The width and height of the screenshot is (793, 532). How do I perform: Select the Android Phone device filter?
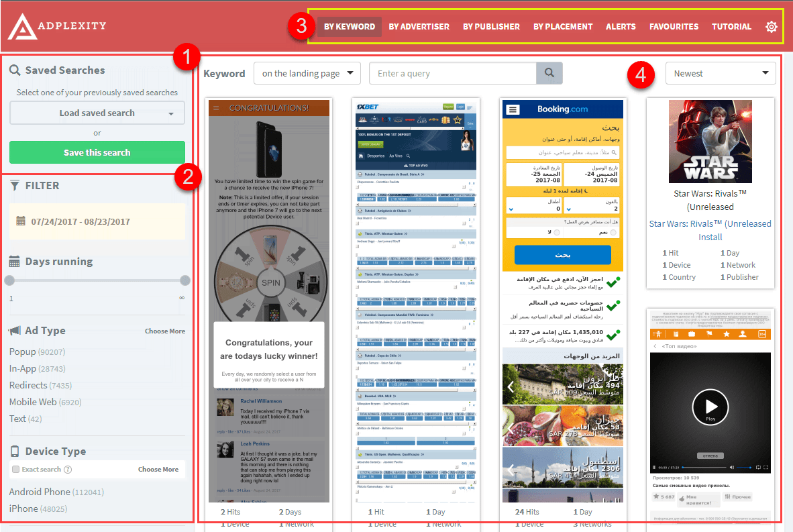click(x=40, y=492)
